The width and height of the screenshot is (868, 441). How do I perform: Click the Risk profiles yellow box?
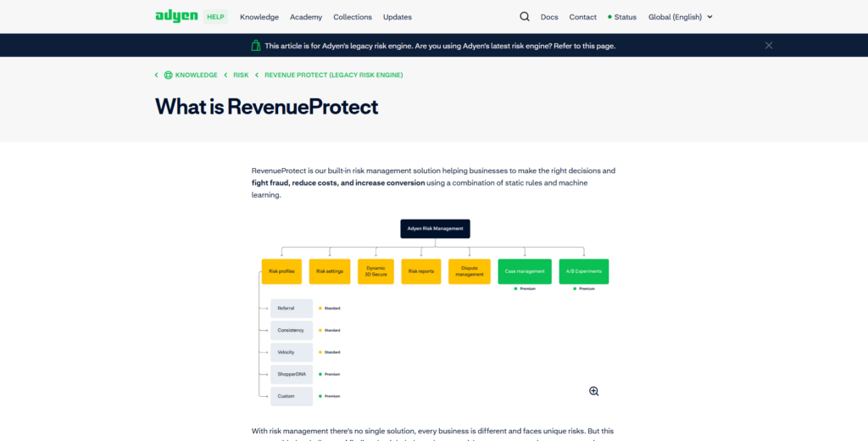[x=281, y=271]
